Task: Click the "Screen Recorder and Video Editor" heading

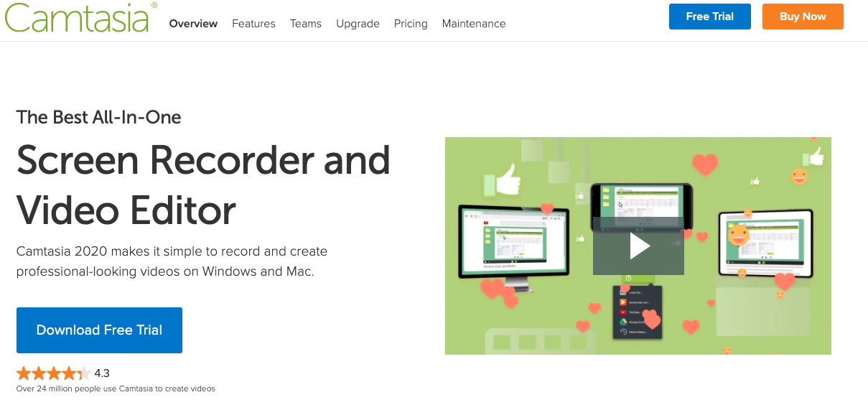Action: tap(203, 185)
